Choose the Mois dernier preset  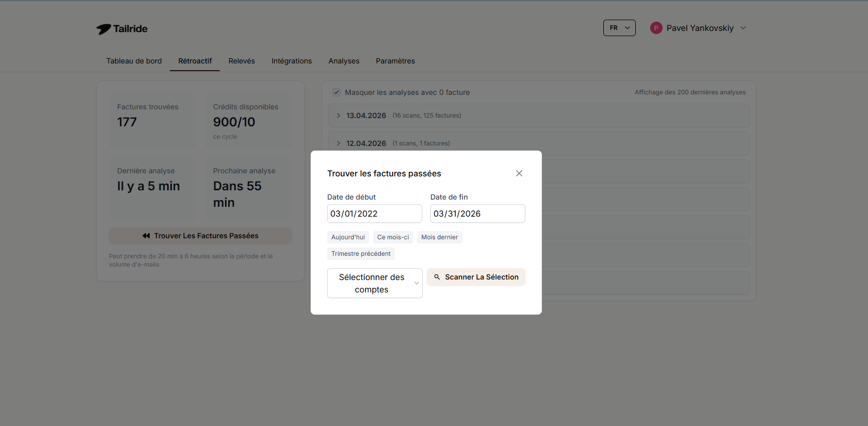pos(439,237)
